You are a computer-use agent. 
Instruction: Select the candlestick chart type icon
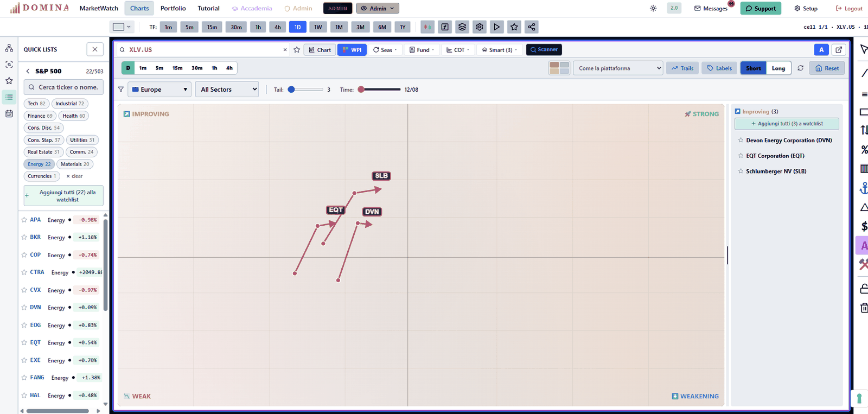[x=427, y=27]
